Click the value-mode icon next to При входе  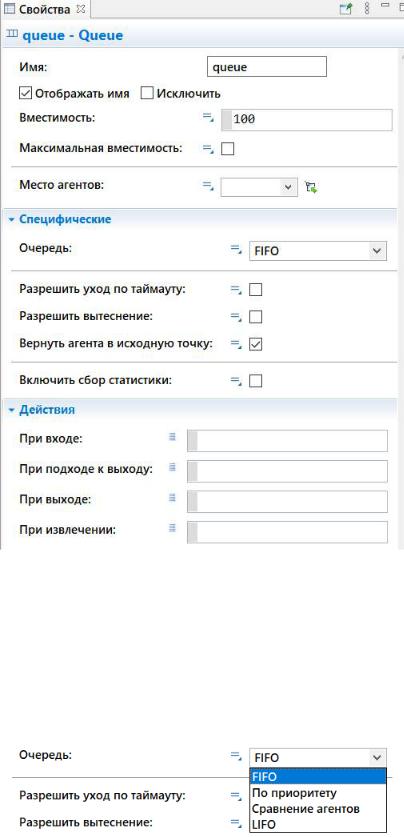172,437
